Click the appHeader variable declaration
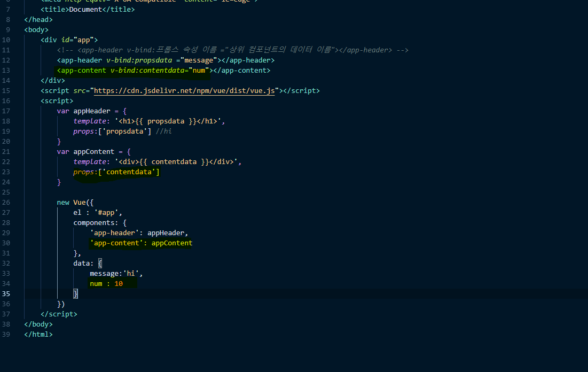588x372 pixels. pos(92,111)
